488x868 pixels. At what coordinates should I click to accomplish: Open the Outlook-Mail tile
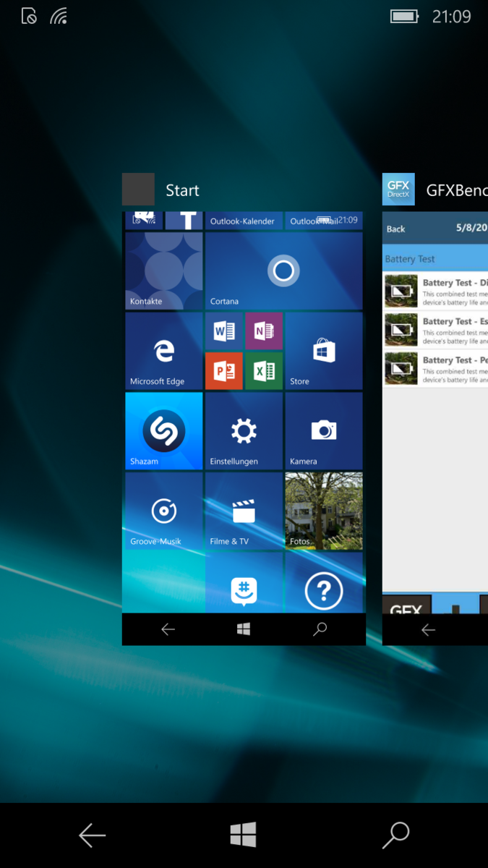pos(324,221)
